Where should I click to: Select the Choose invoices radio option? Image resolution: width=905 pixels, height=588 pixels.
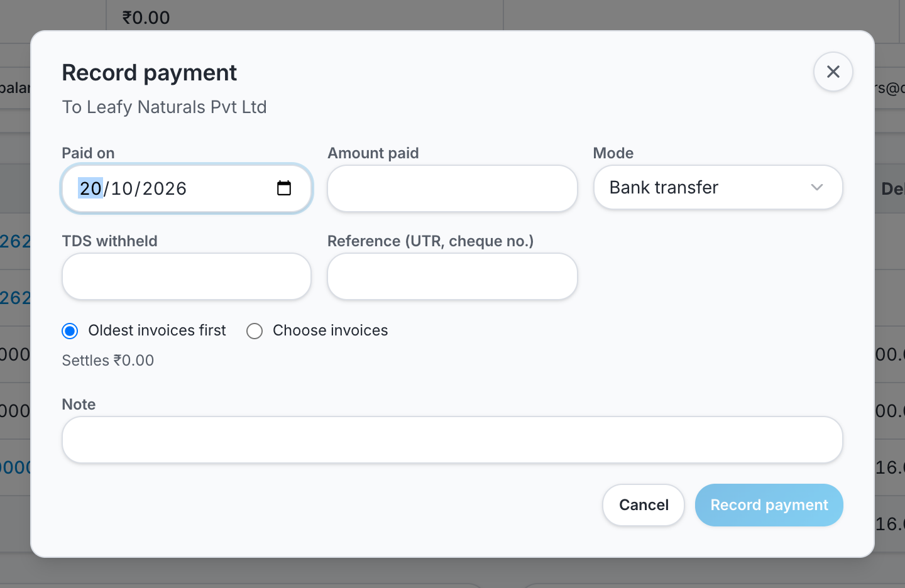click(255, 331)
